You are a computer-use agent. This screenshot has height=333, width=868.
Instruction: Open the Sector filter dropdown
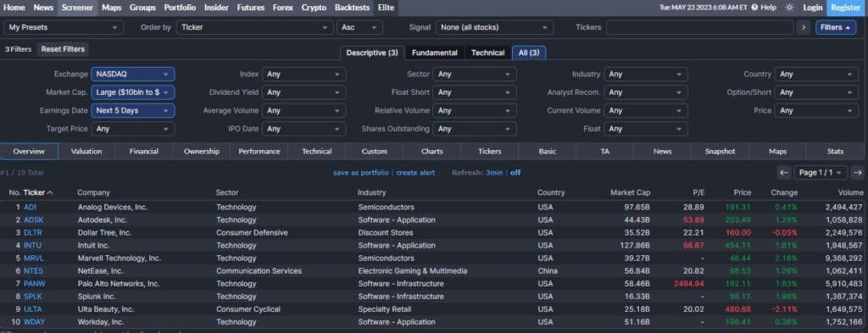coord(475,74)
